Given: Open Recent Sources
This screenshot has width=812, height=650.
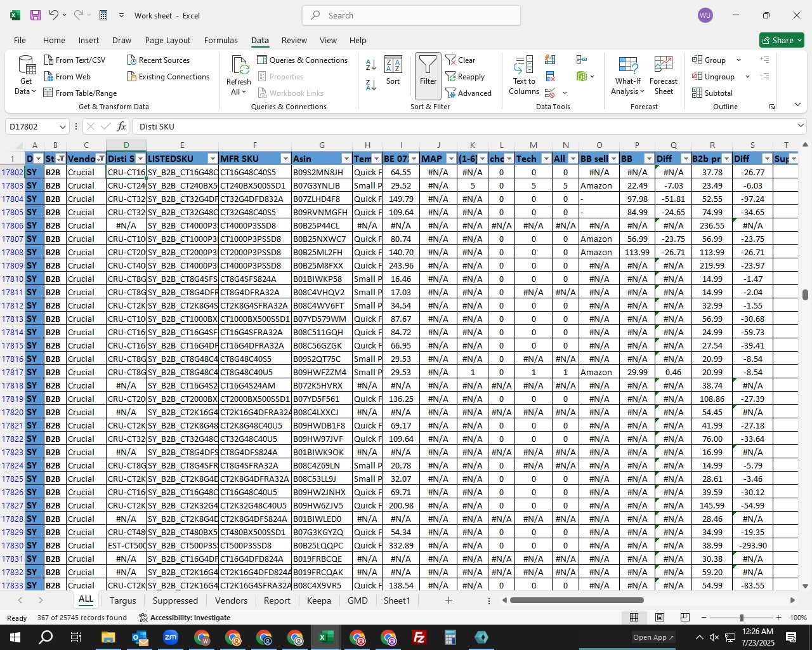Looking at the screenshot, I should point(159,60).
